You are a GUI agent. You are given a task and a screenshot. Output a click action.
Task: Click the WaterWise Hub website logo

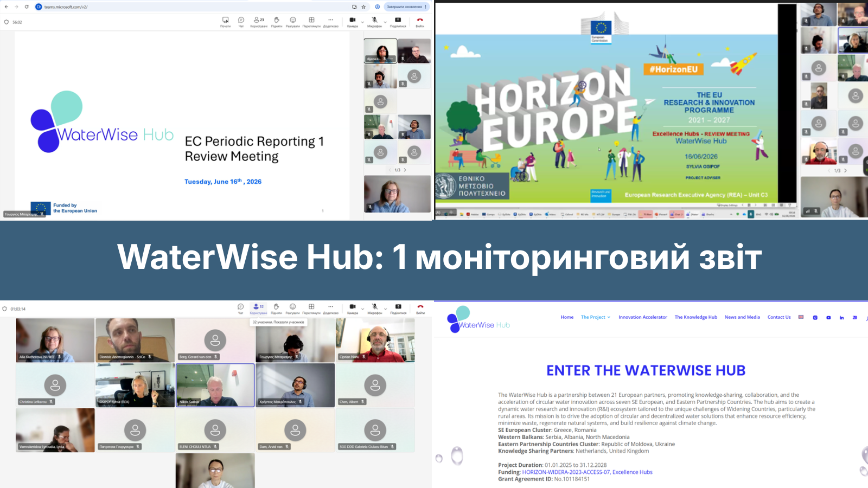[x=478, y=319]
